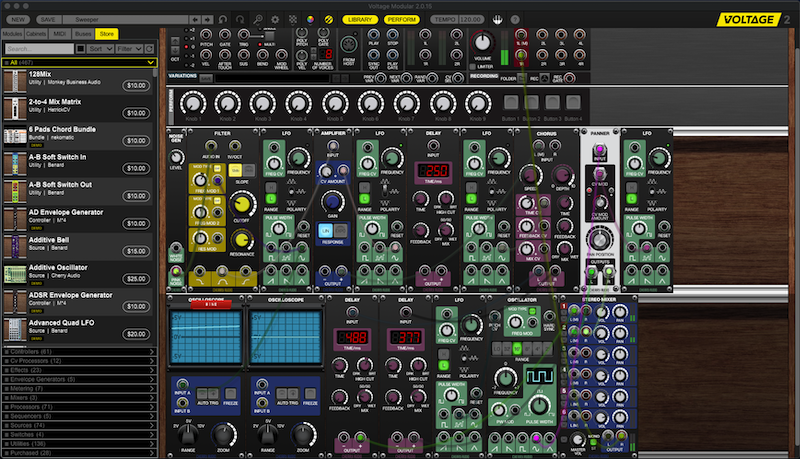The image size is (800, 459).
Task: Click the recording folder icon
Action: pos(522,78)
